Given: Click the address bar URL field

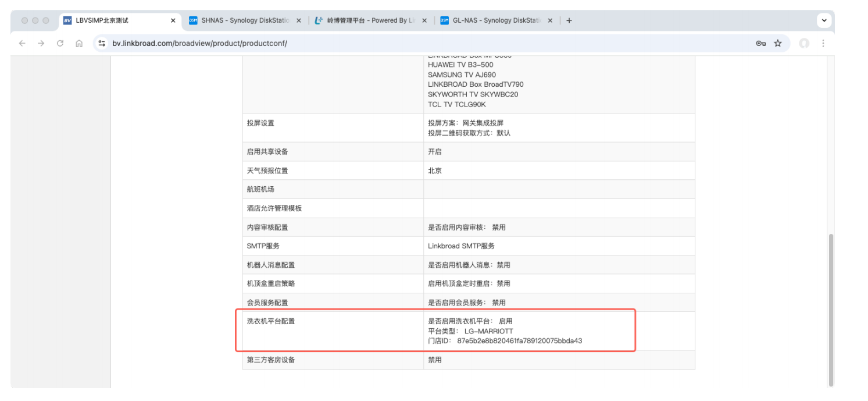Looking at the screenshot, I should point(407,43).
